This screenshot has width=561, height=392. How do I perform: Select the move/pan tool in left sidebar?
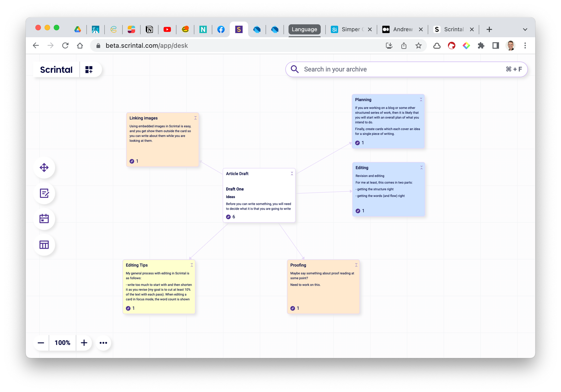click(x=44, y=168)
